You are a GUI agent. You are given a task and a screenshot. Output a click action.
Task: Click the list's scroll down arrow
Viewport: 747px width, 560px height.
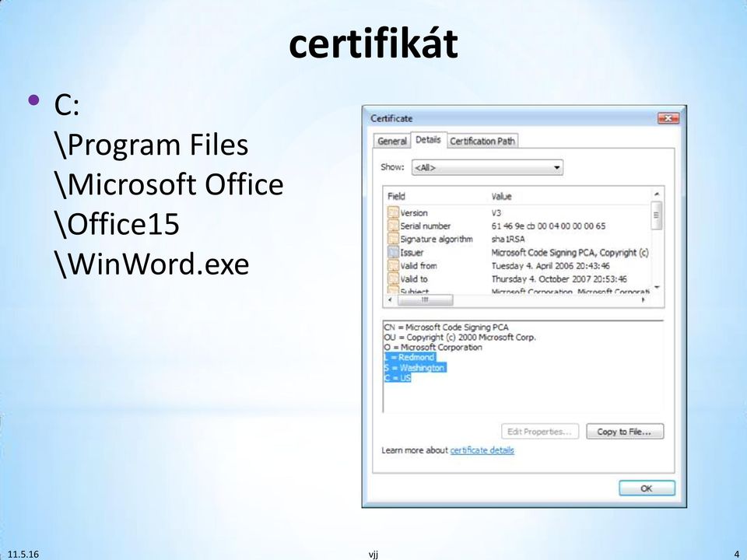click(657, 288)
